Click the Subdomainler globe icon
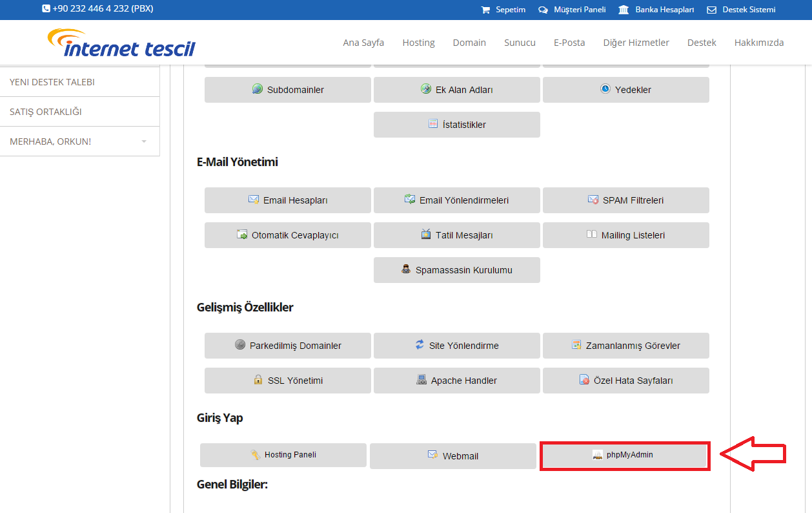This screenshot has width=812, height=513. [258, 89]
